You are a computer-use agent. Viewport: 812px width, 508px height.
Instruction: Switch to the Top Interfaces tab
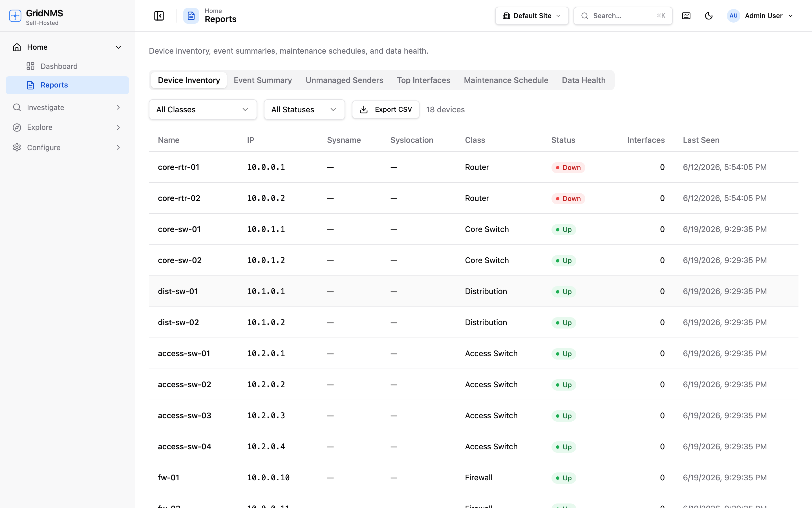(423, 80)
